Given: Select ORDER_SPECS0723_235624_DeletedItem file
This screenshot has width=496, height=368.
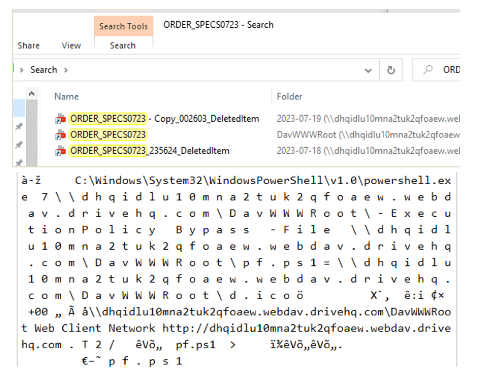Looking at the screenshot, I should [150, 151].
